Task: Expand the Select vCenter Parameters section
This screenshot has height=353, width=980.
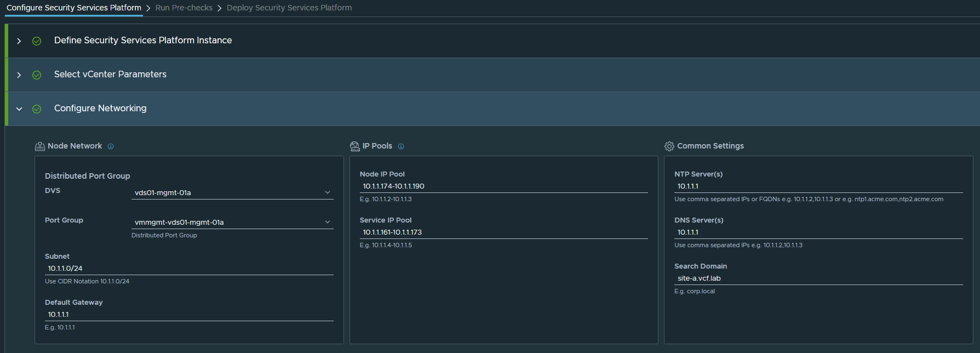Action: tap(19, 75)
